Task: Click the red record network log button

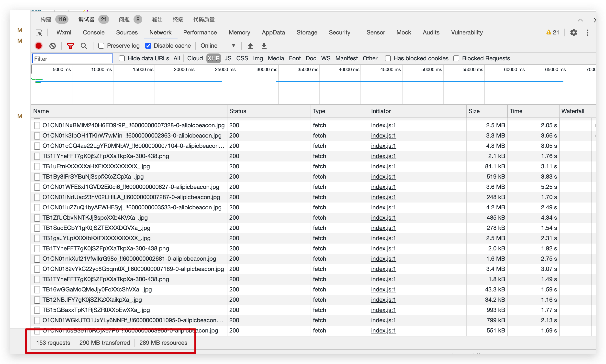Action: (39, 46)
